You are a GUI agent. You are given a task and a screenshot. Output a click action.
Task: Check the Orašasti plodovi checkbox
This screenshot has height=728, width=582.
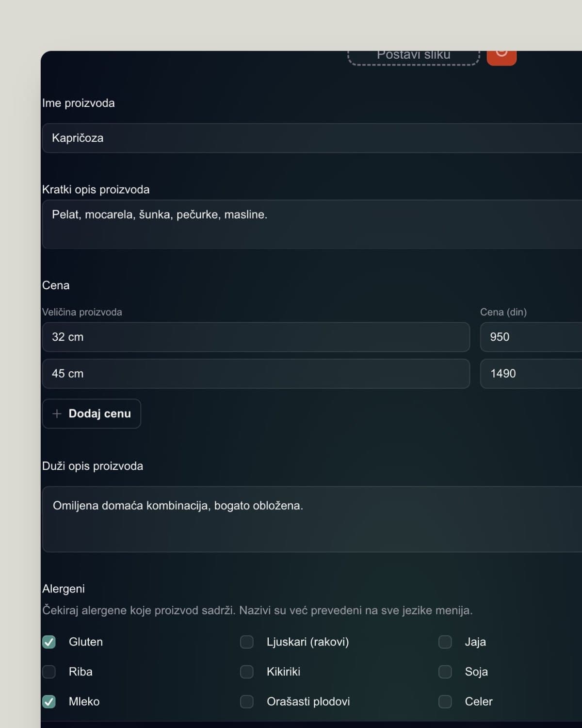pyautogui.click(x=247, y=702)
